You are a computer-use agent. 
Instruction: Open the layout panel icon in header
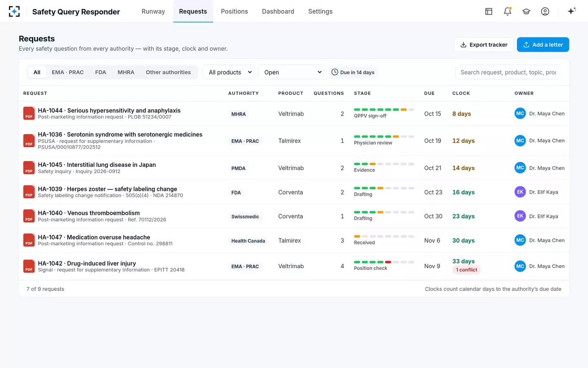point(488,11)
